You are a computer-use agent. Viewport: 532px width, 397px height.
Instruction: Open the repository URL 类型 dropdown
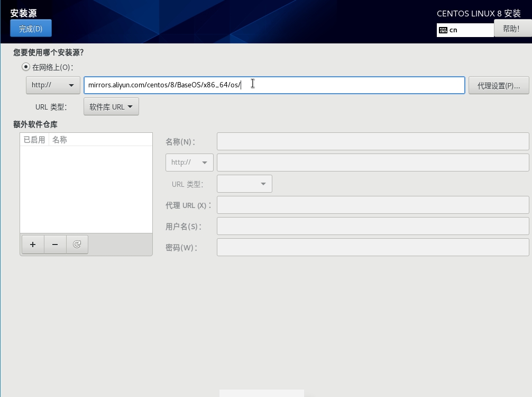(x=244, y=184)
